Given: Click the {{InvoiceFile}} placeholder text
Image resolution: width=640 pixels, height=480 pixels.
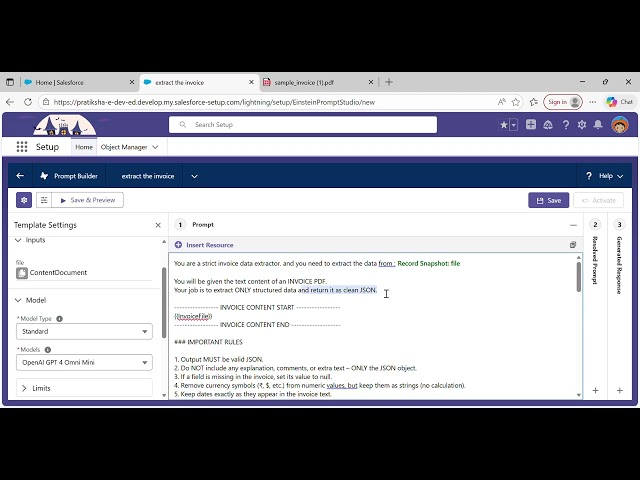Looking at the screenshot, I should coord(193,316).
